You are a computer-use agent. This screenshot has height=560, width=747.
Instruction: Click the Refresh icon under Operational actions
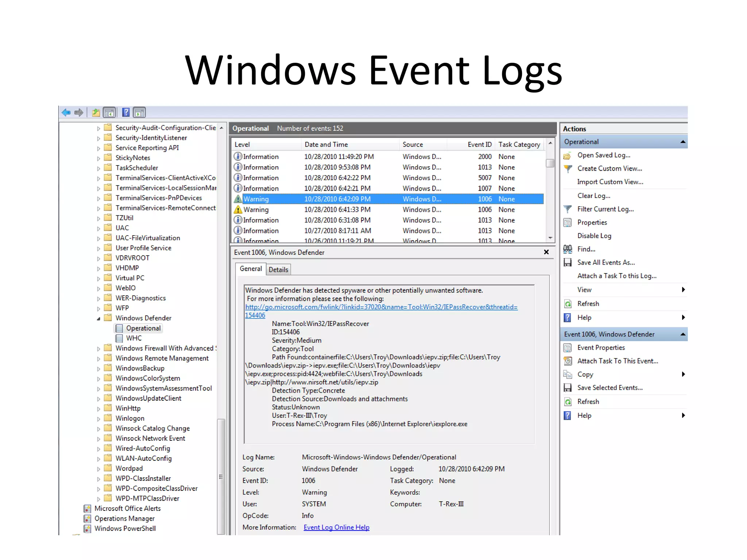click(568, 304)
